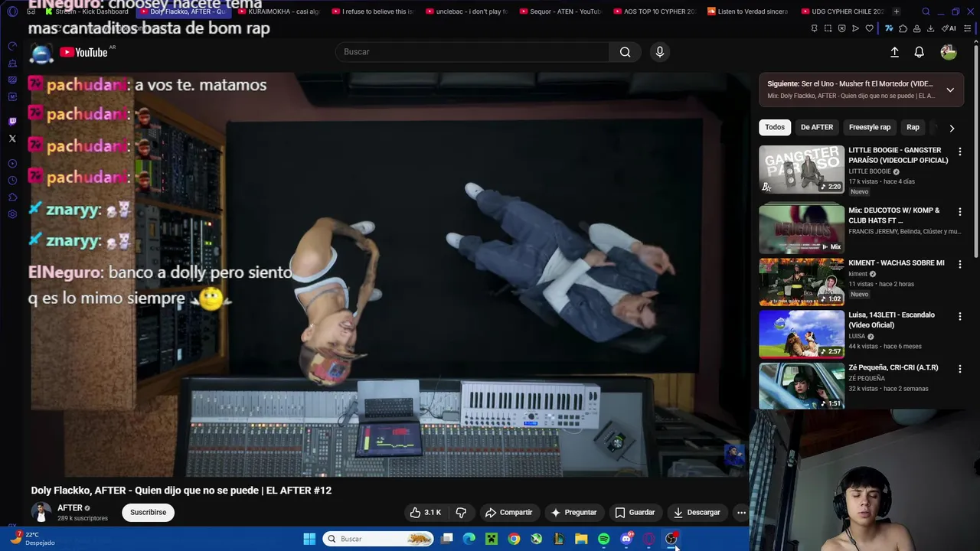Save video with Guardar button

pyautogui.click(x=635, y=513)
